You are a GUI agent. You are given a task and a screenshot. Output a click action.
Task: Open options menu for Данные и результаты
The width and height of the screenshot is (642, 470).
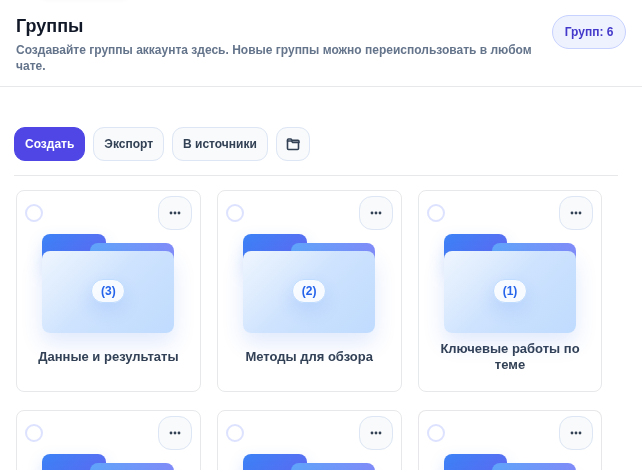pos(175,213)
